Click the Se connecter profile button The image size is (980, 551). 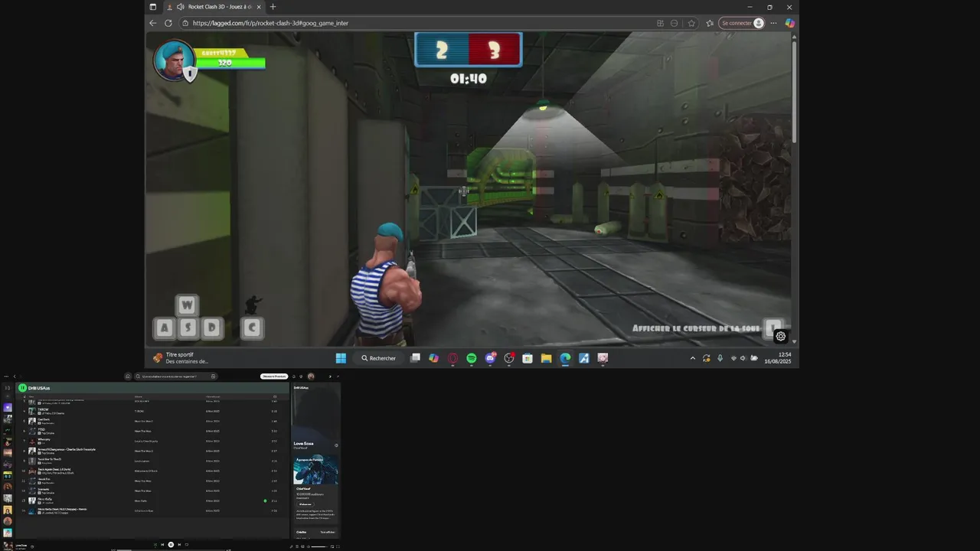[742, 23]
